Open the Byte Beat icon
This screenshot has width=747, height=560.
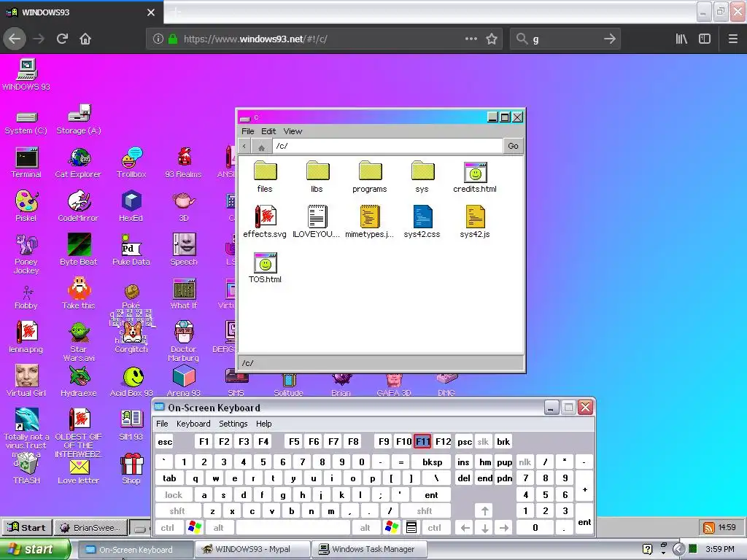pos(78,249)
